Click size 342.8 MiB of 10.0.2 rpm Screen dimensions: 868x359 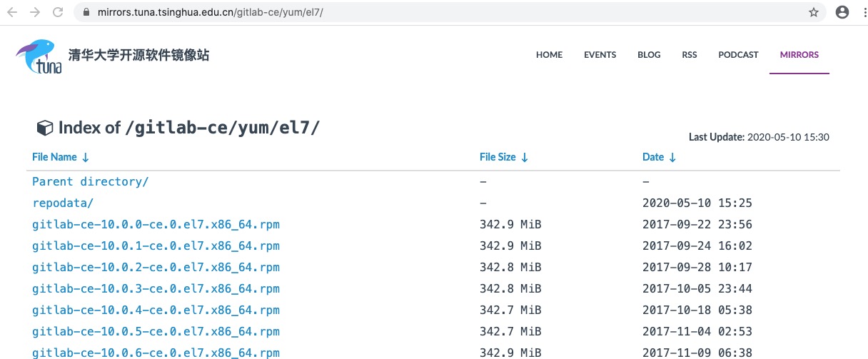[510, 268]
